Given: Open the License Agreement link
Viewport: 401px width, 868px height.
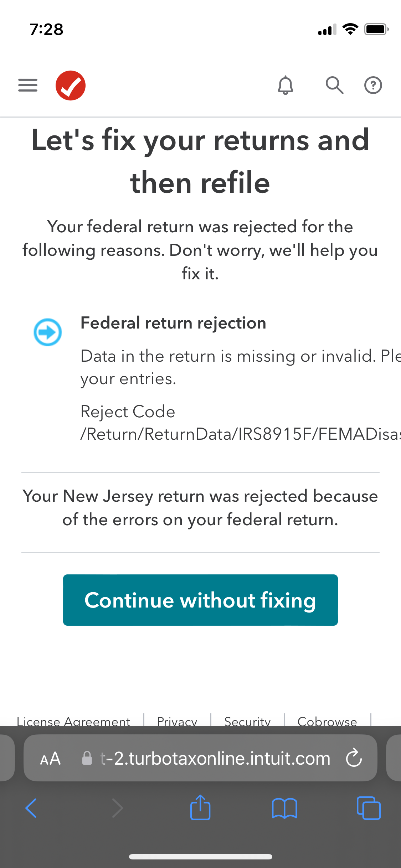Looking at the screenshot, I should click(73, 720).
